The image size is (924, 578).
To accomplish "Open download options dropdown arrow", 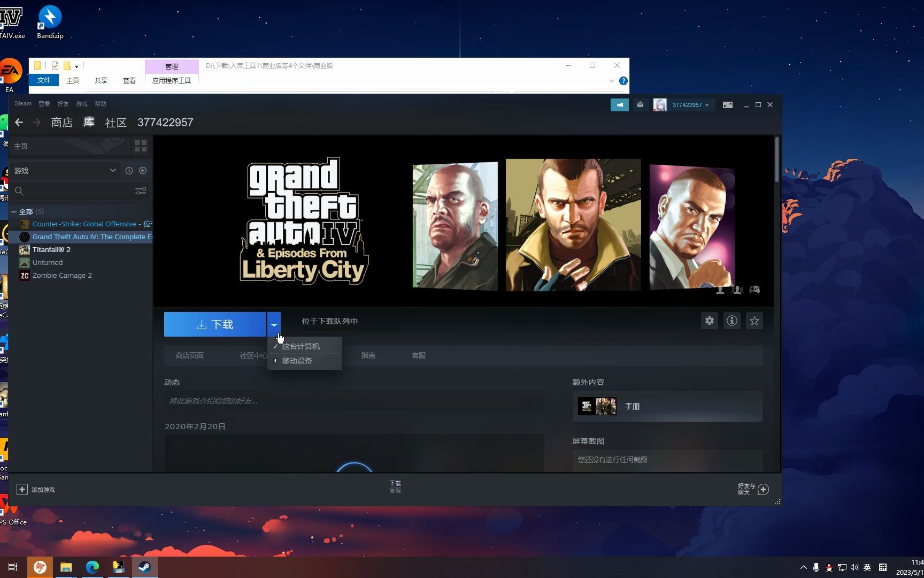I will pyautogui.click(x=274, y=324).
